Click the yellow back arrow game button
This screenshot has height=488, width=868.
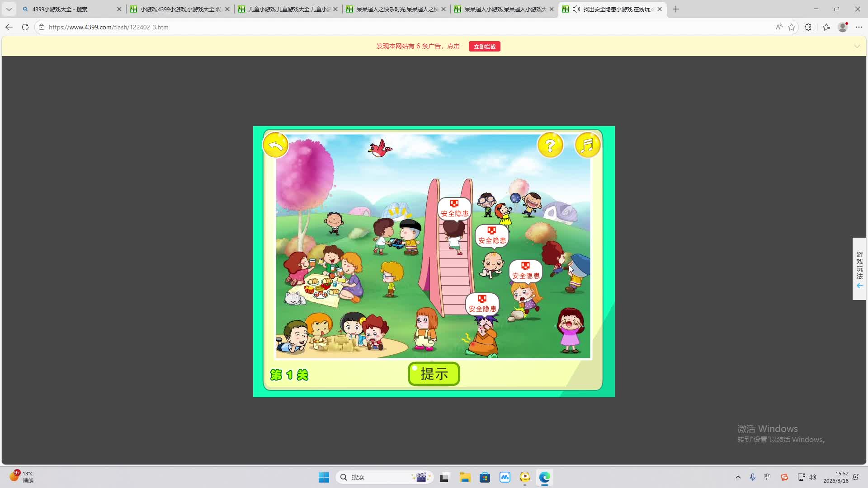coord(275,145)
